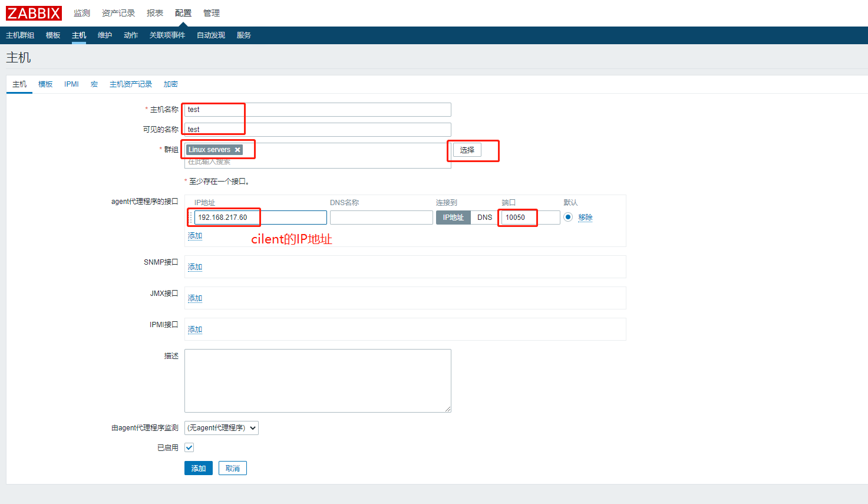This screenshot has width=868, height=504.
Task: Go to 维护 submenu
Action: [105, 35]
